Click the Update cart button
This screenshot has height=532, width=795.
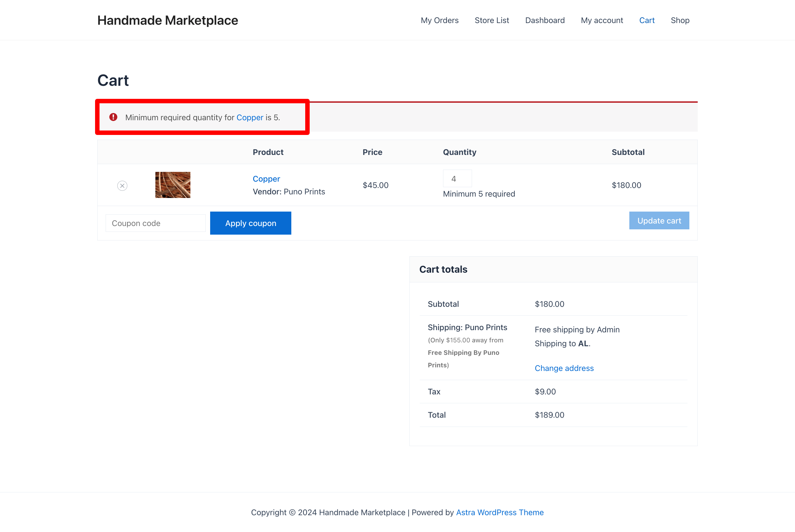[660, 220]
